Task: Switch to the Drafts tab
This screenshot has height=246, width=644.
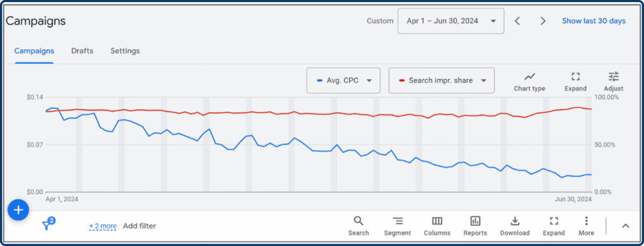Action: [x=82, y=51]
